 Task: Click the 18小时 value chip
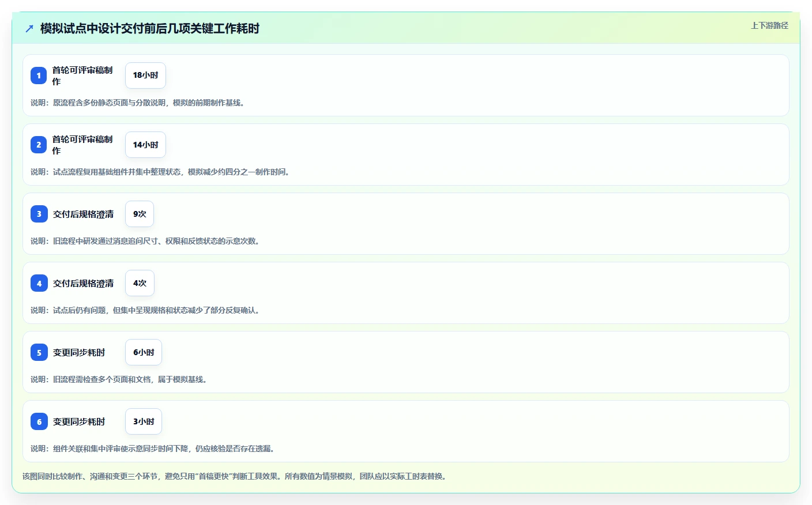(145, 76)
